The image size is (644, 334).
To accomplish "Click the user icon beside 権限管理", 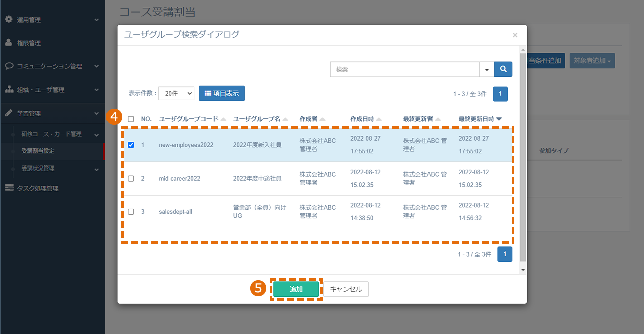I will click(8, 43).
